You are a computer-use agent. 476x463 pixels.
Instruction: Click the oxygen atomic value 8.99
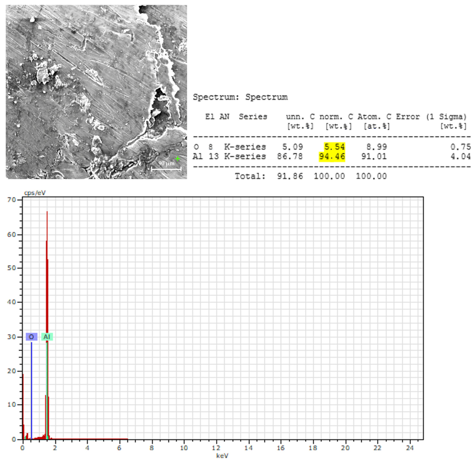coord(377,147)
